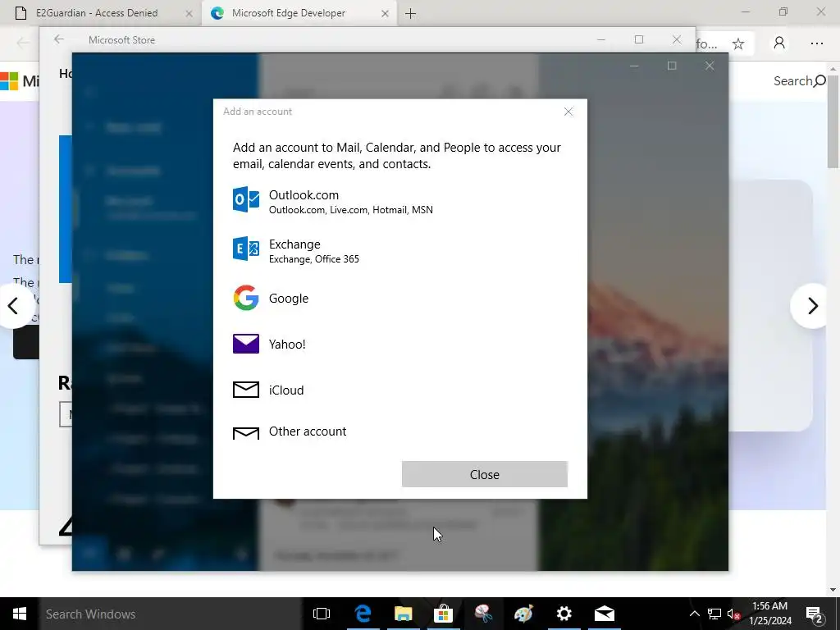Open Edge Settings and more menu
This screenshot has width=840, height=630.
(816, 43)
